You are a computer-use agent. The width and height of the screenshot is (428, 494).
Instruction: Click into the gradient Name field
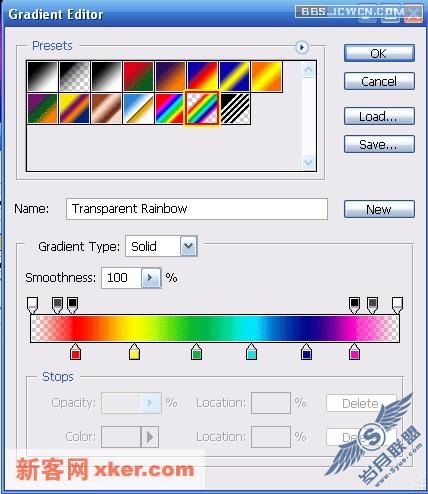tap(197, 209)
